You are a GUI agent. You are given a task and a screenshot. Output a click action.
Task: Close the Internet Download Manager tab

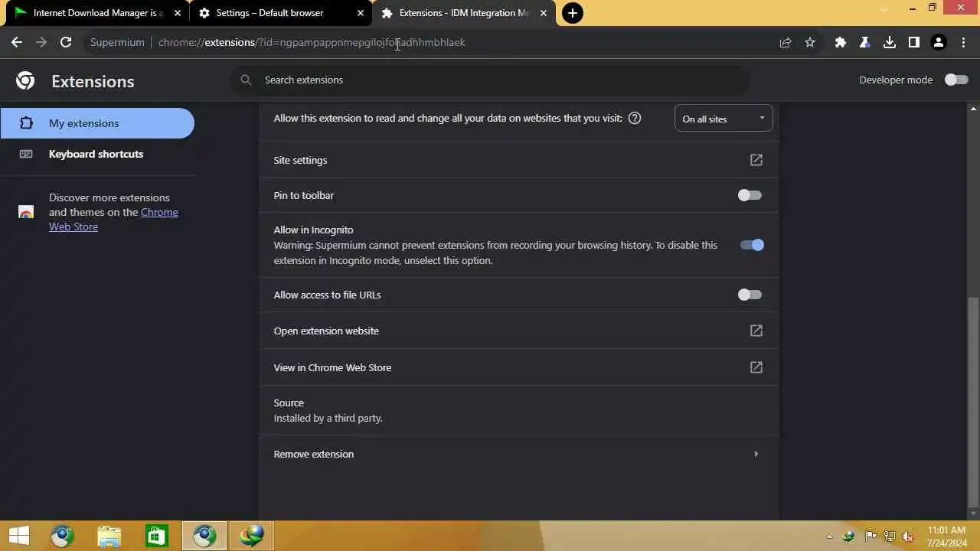click(178, 13)
